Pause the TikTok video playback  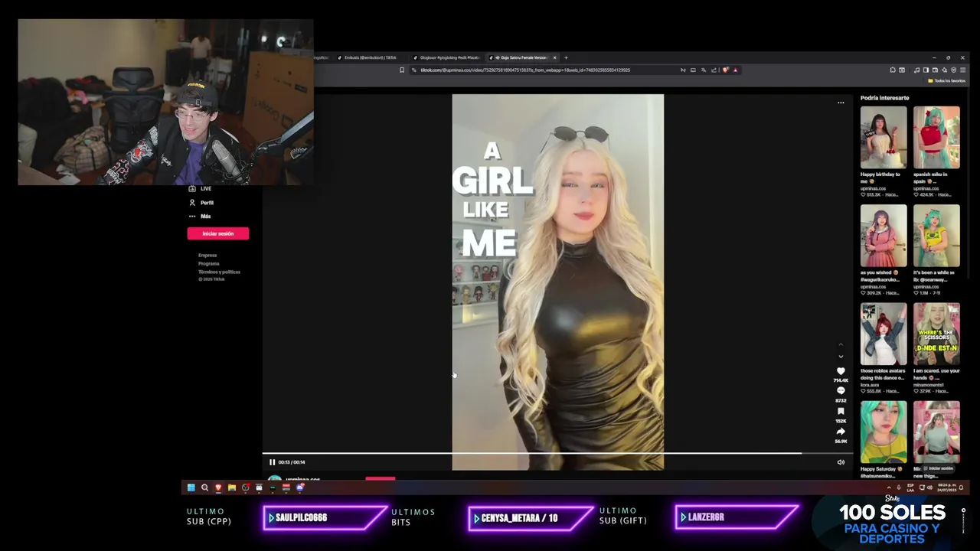(x=272, y=462)
